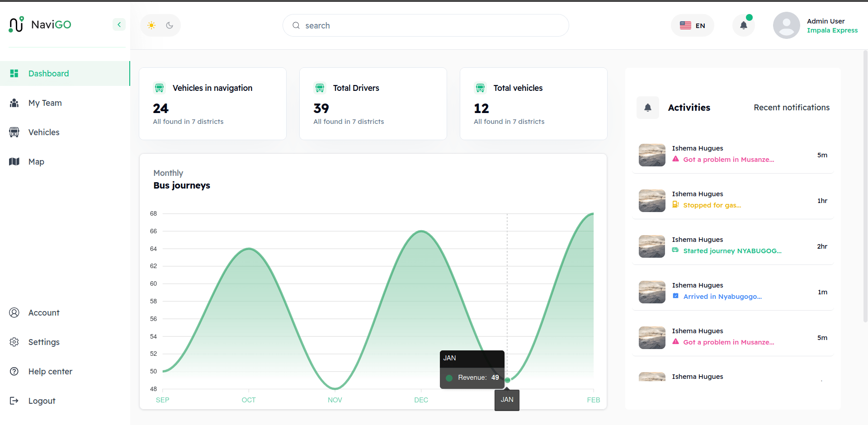Click the Bus journeys chart title
The image size is (868, 425).
182,185
